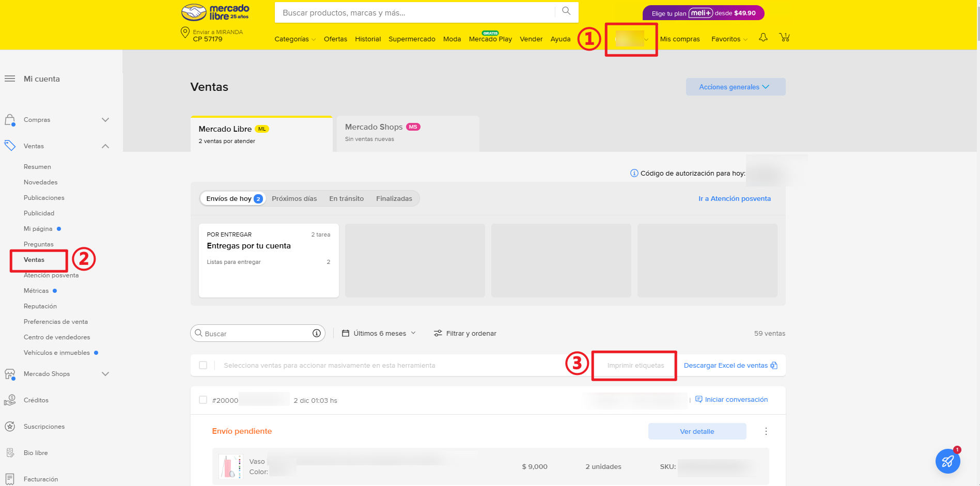
Task: Open the Acciones generales dropdown
Action: (736, 87)
